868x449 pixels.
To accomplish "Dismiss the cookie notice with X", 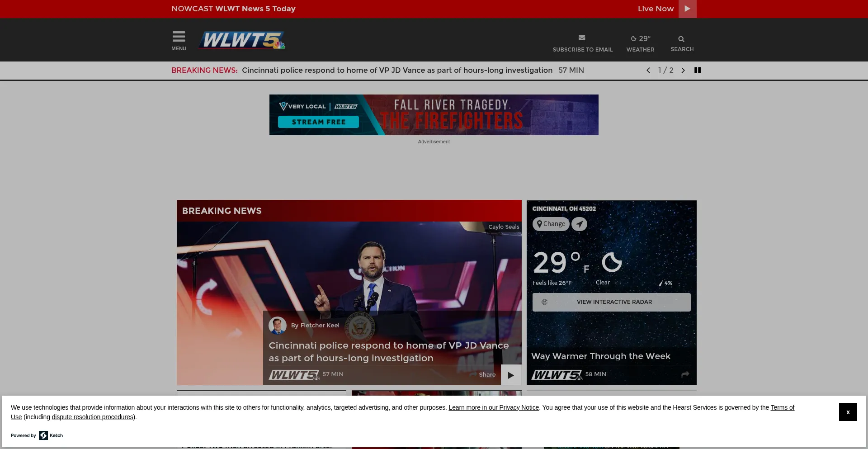I will (x=848, y=412).
